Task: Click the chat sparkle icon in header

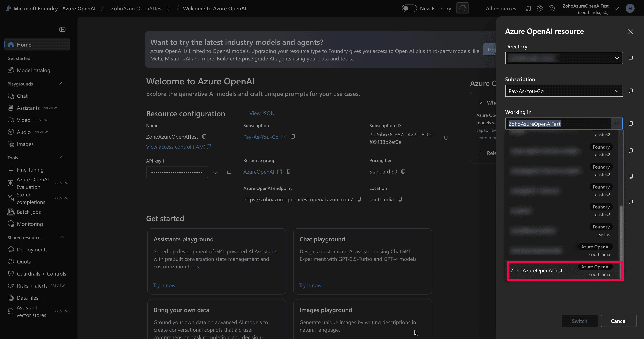Action: point(462,8)
